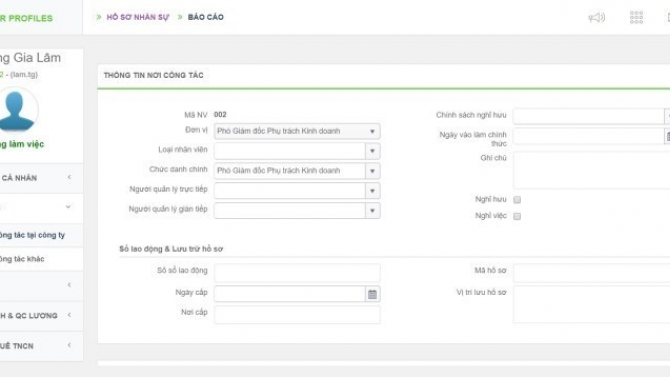Open Người quản lý gián tiếp dropdown

297,211
